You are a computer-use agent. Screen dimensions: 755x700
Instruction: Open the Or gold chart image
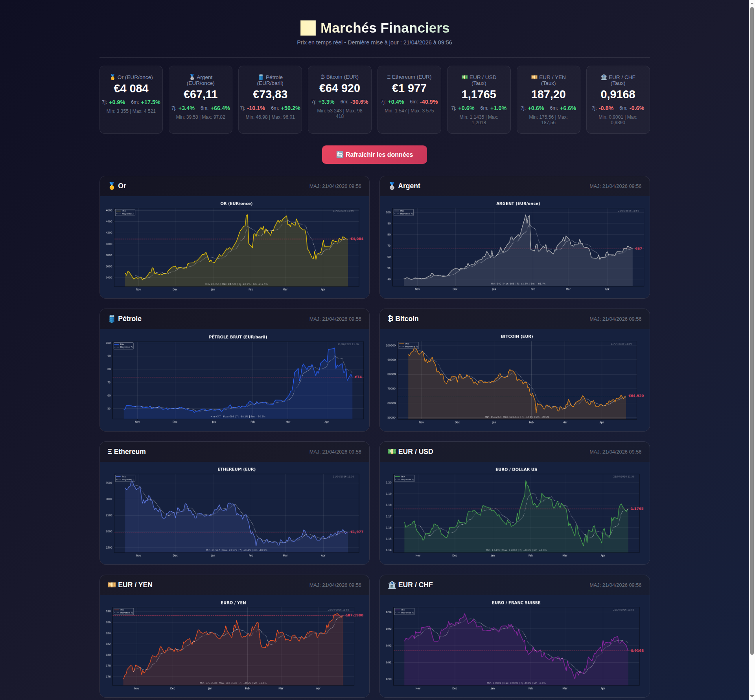pyautogui.click(x=234, y=247)
